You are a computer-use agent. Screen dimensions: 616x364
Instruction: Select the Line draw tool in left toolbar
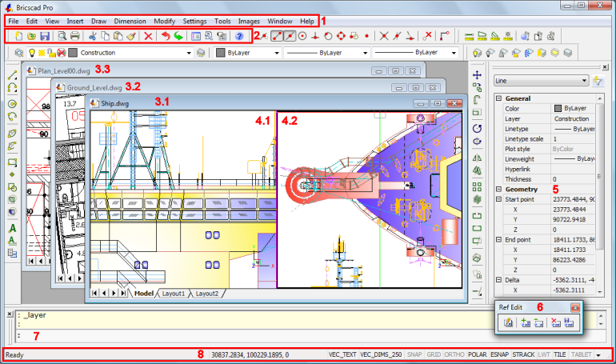pyautogui.click(x=12, y=74)
